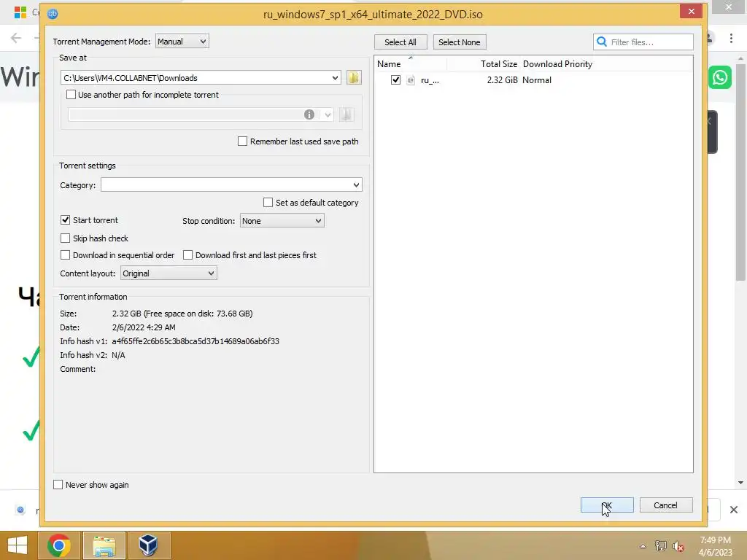Click the muted volume icon in the system tray
747x560 pixels.
(678, 546)
